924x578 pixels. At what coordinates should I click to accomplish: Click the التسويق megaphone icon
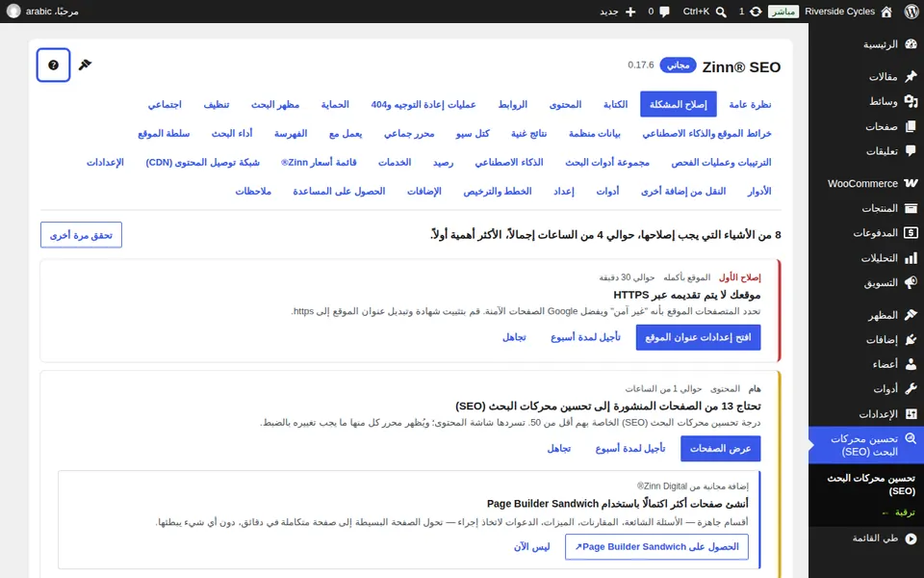pos(911,283)
